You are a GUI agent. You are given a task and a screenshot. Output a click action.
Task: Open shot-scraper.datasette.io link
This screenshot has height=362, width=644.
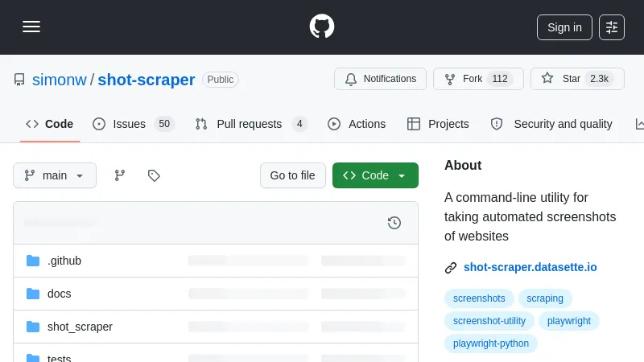[530, 267]
